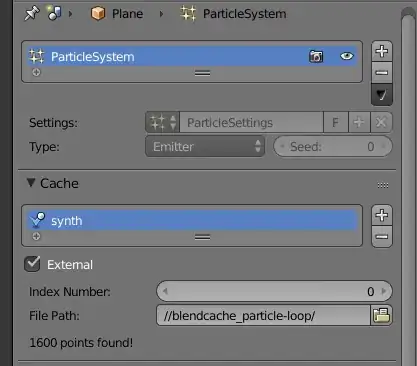Click the synth cache point icon
This screenshot has width=417, height=366.
(x=37, y=220)
